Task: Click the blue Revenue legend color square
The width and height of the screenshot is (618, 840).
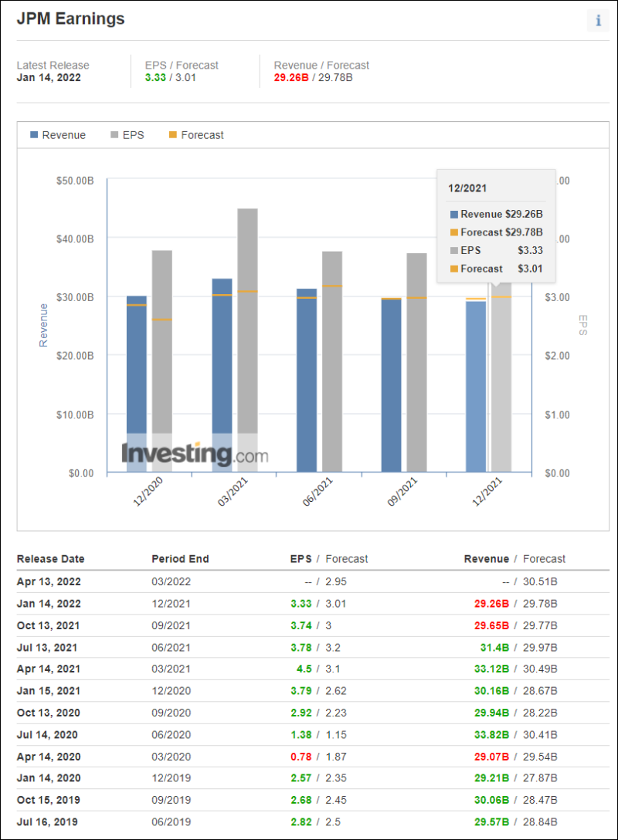Action: [x=34, y=135]
